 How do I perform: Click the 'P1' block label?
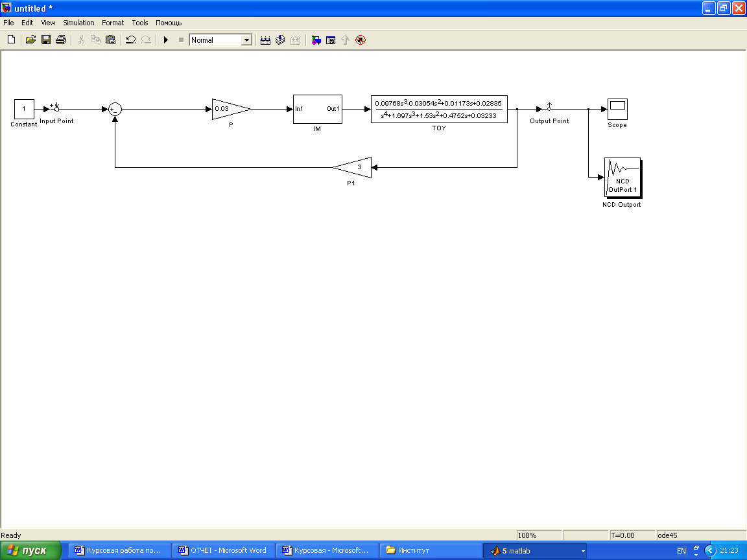coord(351,183)
